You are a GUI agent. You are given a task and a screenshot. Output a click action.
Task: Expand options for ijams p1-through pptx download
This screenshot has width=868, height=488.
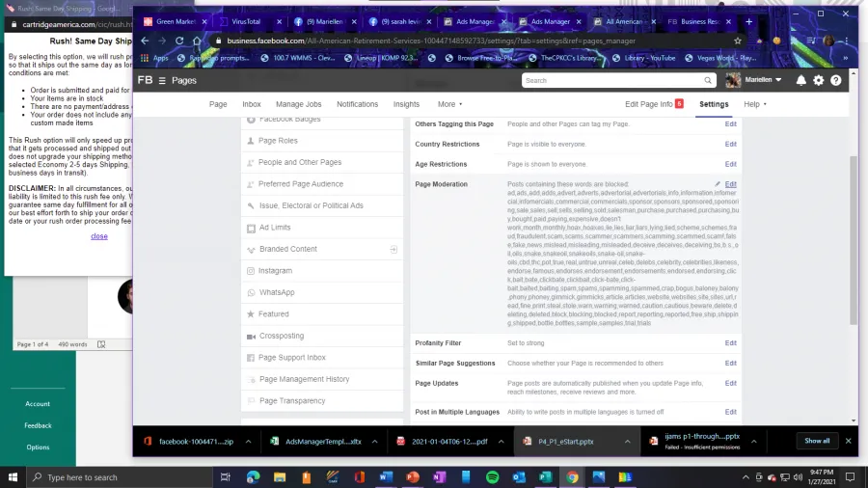coord(754,442)
